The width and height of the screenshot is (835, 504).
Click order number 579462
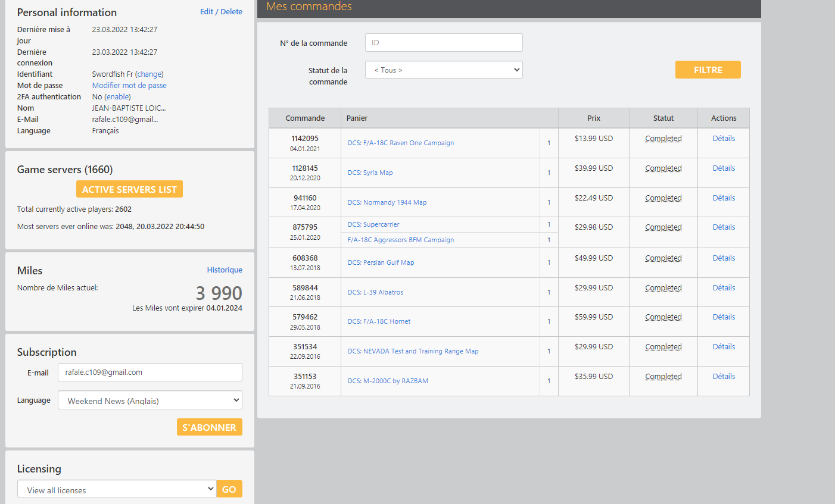(305, 317)
